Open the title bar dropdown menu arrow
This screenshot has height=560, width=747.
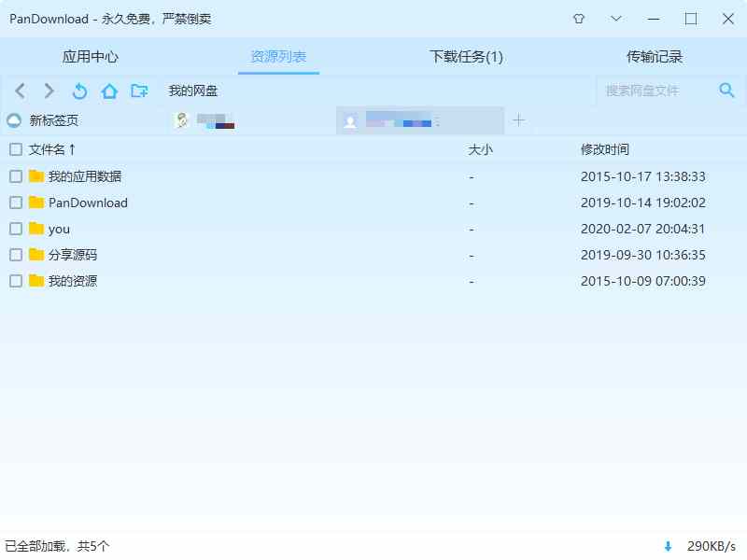[616, 19]
